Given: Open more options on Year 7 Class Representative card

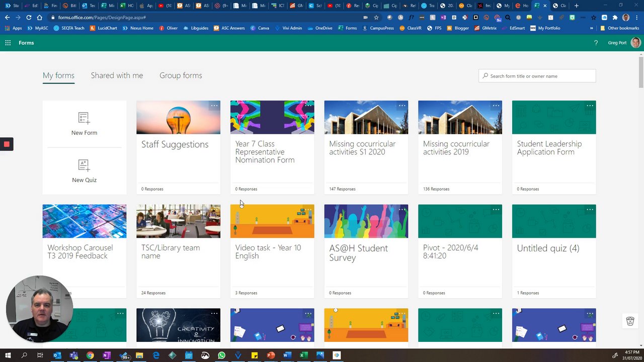Looking at the screenshot, I should click(308, 106).
